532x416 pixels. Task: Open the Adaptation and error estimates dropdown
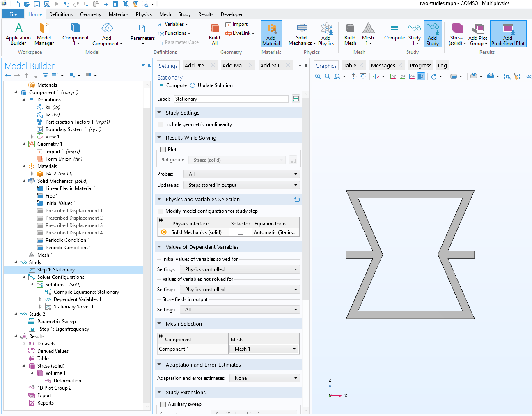(264, 378)
